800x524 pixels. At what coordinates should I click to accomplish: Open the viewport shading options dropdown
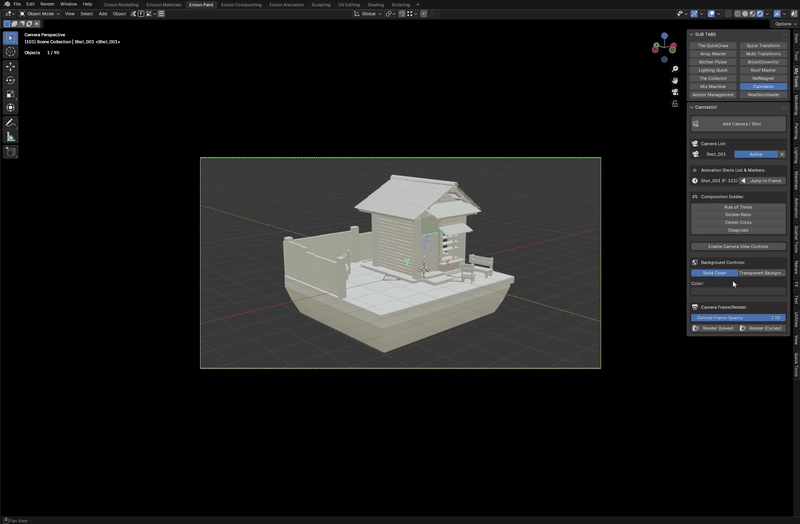(x=767, y=14)
